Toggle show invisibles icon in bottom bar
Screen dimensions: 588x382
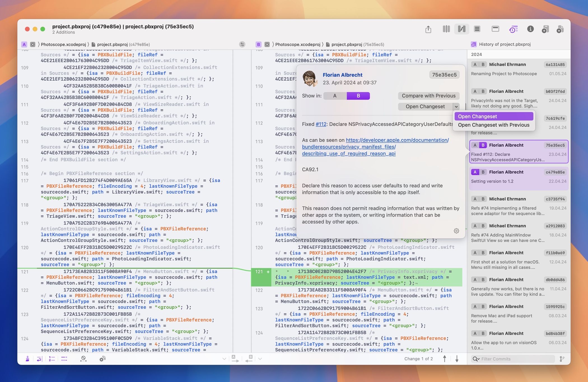[64, 359]
